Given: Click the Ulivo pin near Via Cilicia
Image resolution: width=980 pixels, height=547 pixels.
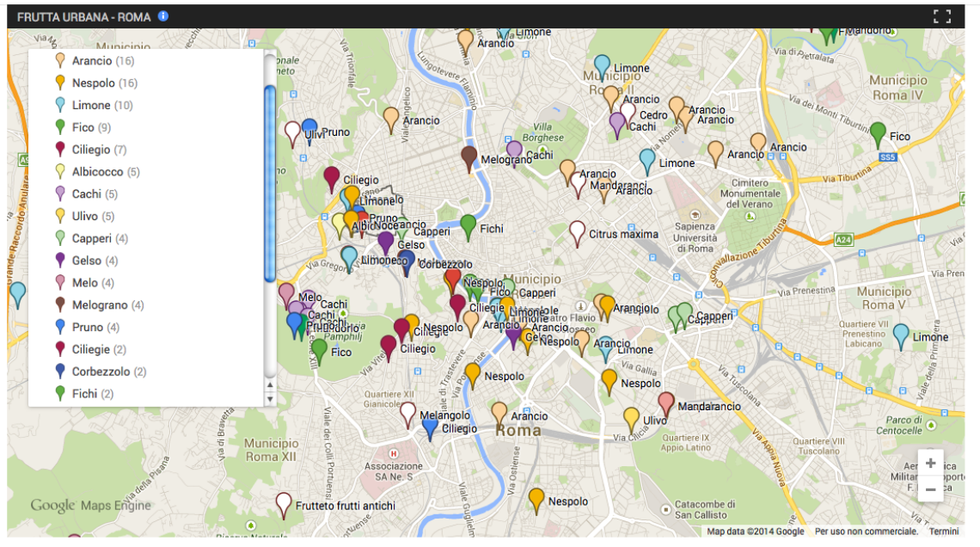Looking at the screenshot, I should (632, 419).
